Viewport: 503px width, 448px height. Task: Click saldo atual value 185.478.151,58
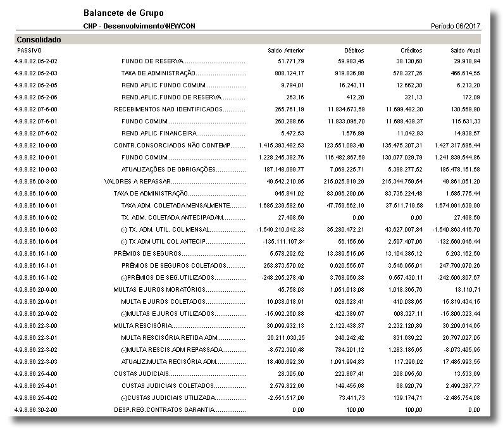(x=460, y=170)
